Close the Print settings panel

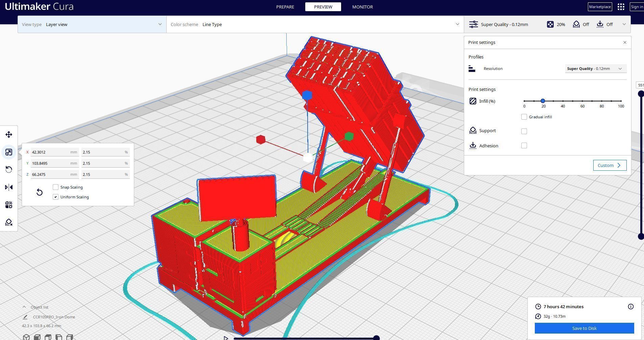point(625,42)
